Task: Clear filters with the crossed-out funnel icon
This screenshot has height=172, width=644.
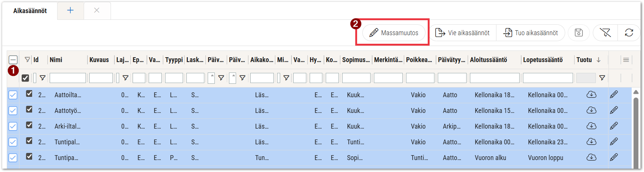Action: click(x=605, y=33)
